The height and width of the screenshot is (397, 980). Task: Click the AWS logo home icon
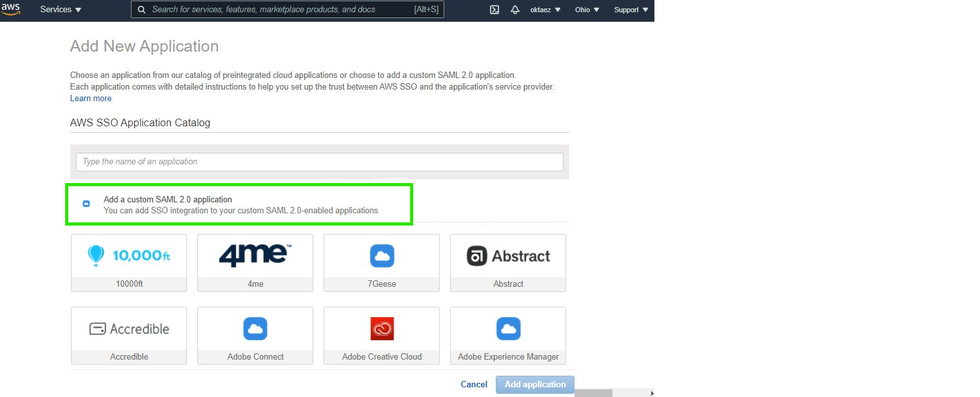[x=11, y=9]
